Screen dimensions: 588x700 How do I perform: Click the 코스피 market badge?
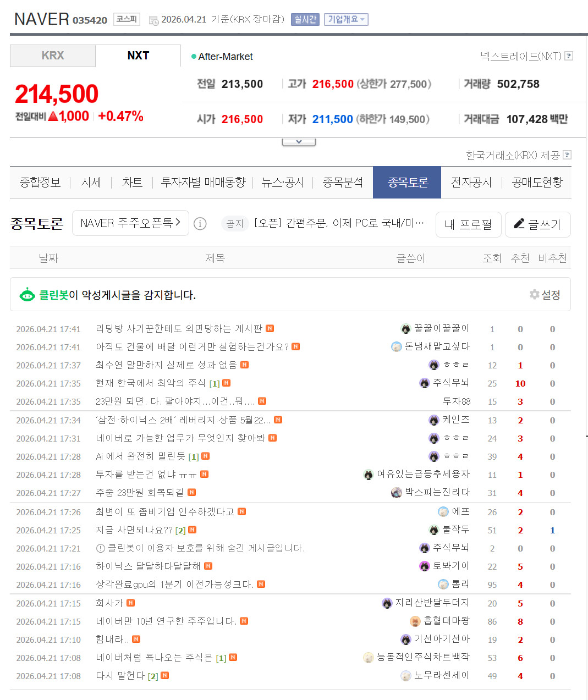(x=127, y=19)
